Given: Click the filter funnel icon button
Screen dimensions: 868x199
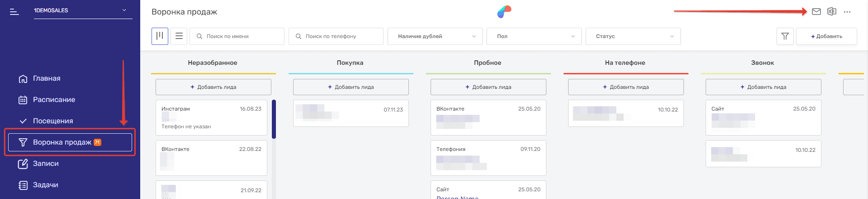Looking at the screenshot, I should (x=785, y=36).
